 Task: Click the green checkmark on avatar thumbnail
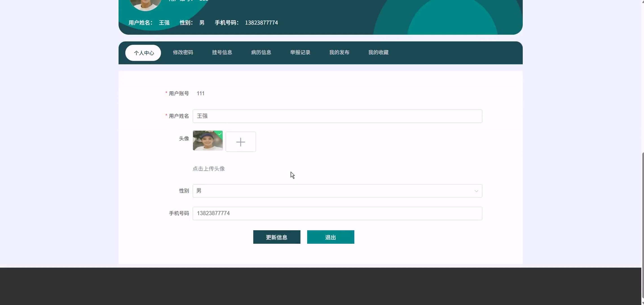click(x=220, y=134)
